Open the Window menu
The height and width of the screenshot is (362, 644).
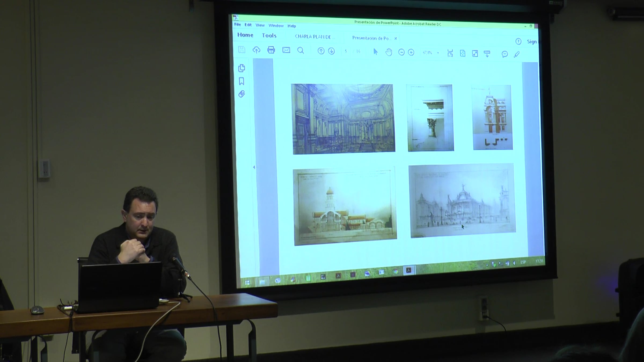coord(276,25)
